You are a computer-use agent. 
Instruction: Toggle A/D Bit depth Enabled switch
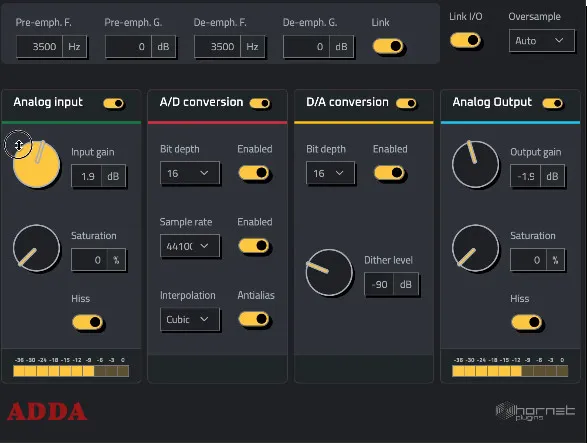[x=254, y=173]
